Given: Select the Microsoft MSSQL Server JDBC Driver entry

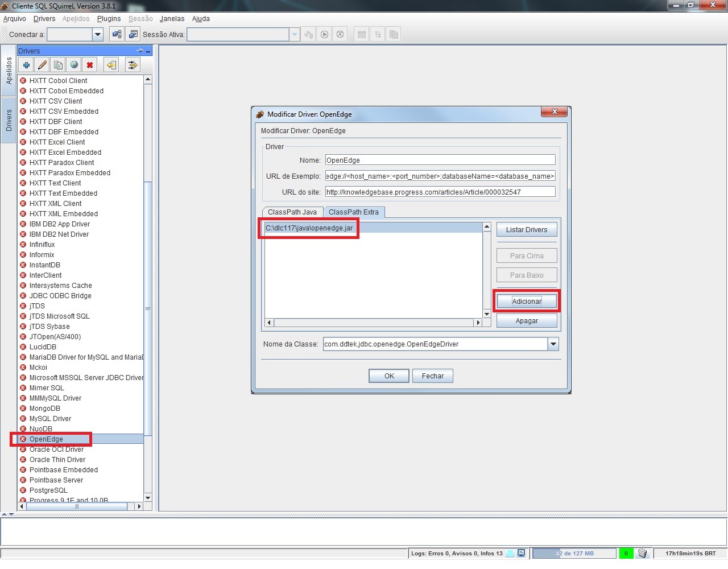Looking at the screenshot, I should (x=81, y=377).
